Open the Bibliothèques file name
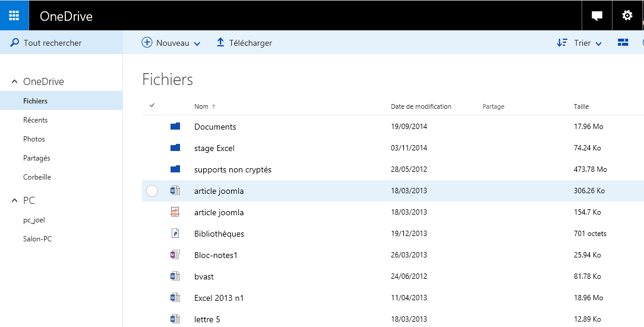Image resolution: width=644 pixels, height=327 pixels. point(219,234)
